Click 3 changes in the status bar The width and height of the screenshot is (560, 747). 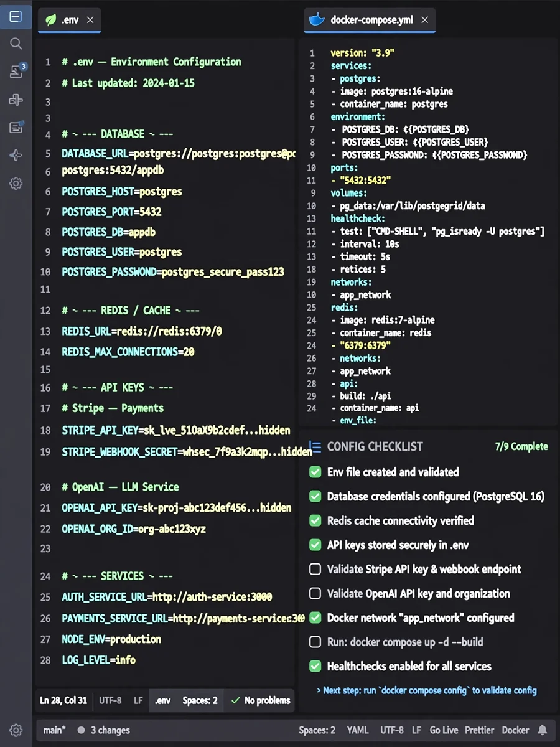pos(110,730)
